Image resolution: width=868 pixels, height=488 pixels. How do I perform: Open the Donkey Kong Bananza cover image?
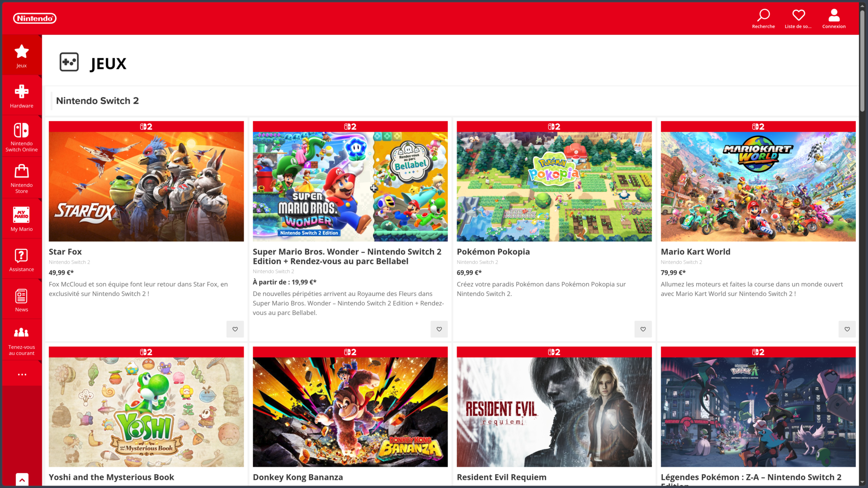pyautogui.click(x=350, y=412)
